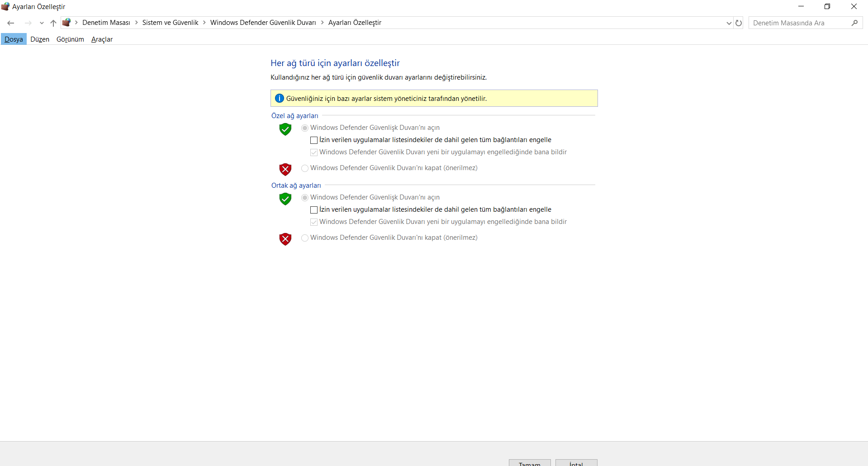The image size is (868, 466).
Task: Open the Düzen menu
Action: (x=40, y=39)
